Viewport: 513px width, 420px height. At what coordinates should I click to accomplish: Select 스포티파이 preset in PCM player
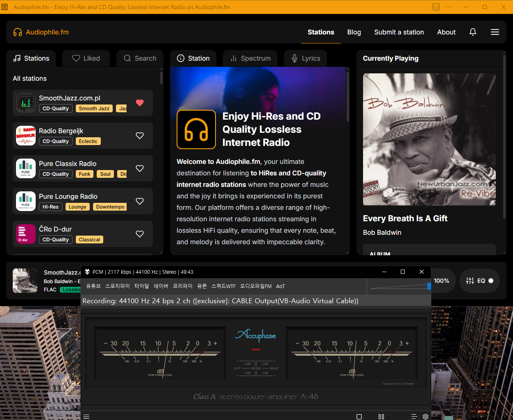point(118,286)
